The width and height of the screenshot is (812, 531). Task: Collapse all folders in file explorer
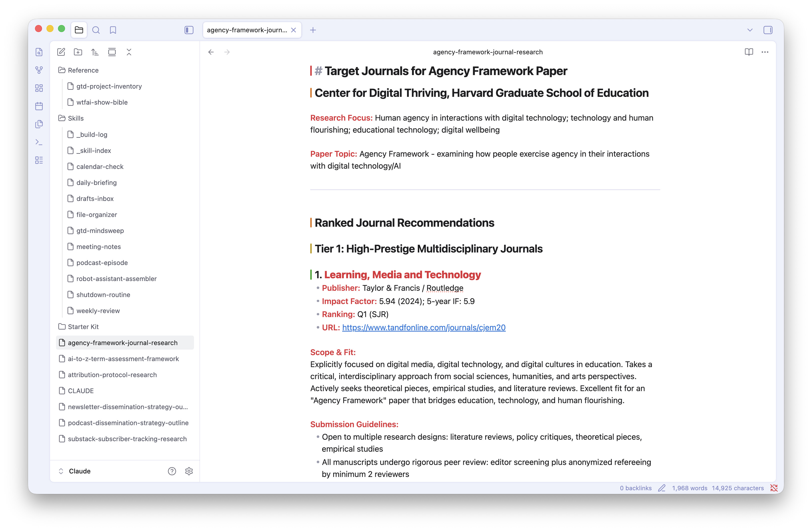[x=128, y=52]
